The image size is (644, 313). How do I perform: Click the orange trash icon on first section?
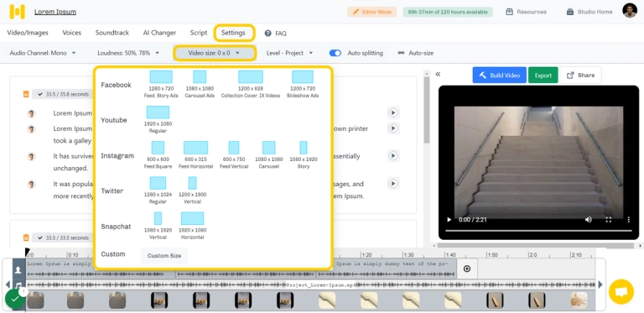(x=26, y=94)
